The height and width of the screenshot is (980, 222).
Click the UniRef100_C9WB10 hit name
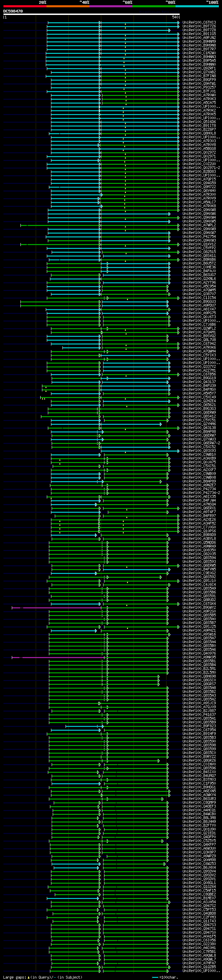[x=199, y=455]
